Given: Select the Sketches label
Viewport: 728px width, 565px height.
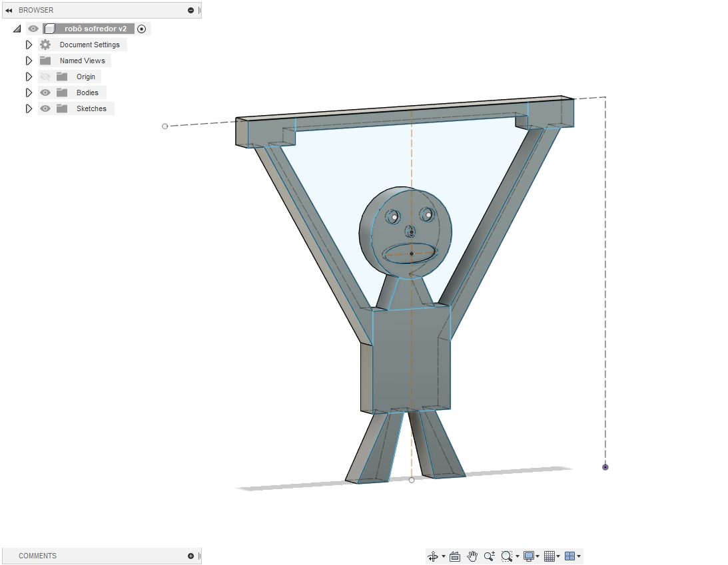Looking at the screenshot, I should tap(91, 108).
